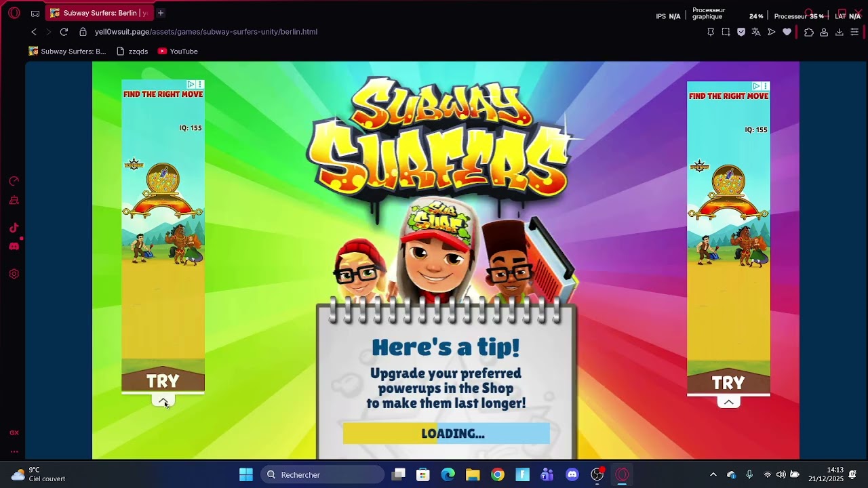Click the GX label in sidebar

click(14, 432)
